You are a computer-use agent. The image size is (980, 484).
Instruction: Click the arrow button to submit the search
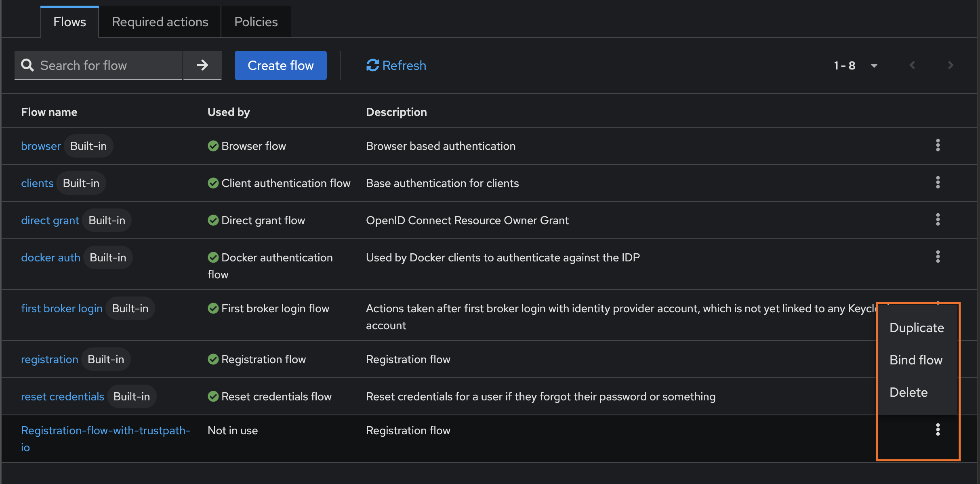tap(202, 65)
